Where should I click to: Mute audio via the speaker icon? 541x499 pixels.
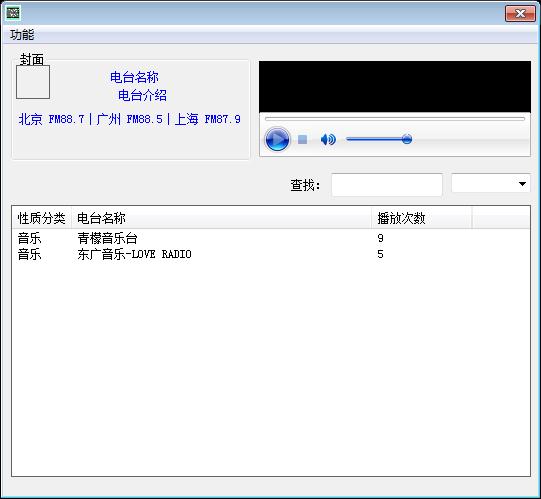click(x=328, y=139)
